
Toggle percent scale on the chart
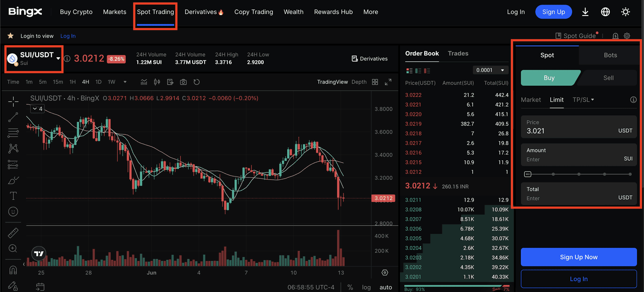coord(350,287)
